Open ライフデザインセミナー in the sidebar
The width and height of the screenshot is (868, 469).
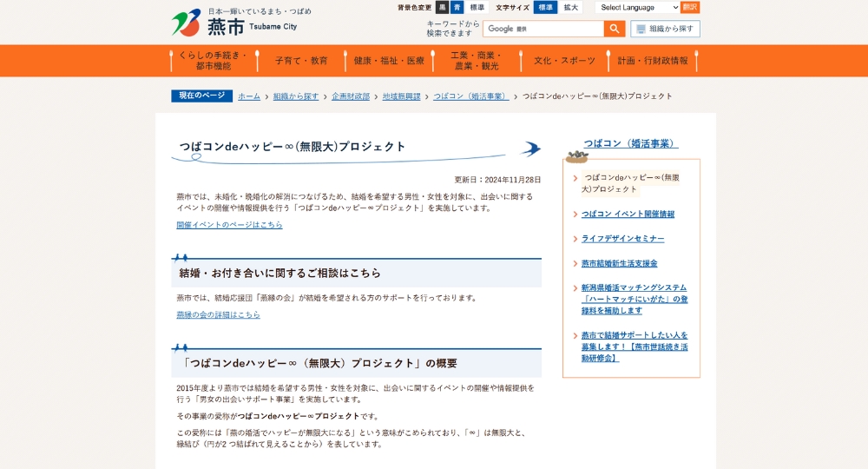pos(622,239)
